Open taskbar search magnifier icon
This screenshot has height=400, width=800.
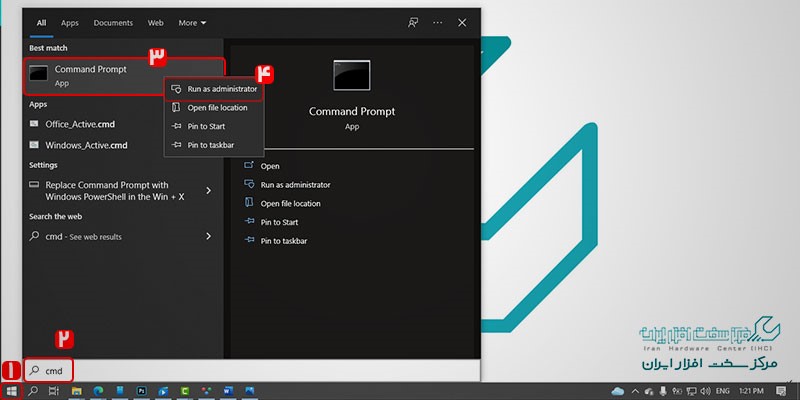pos(33,391)
